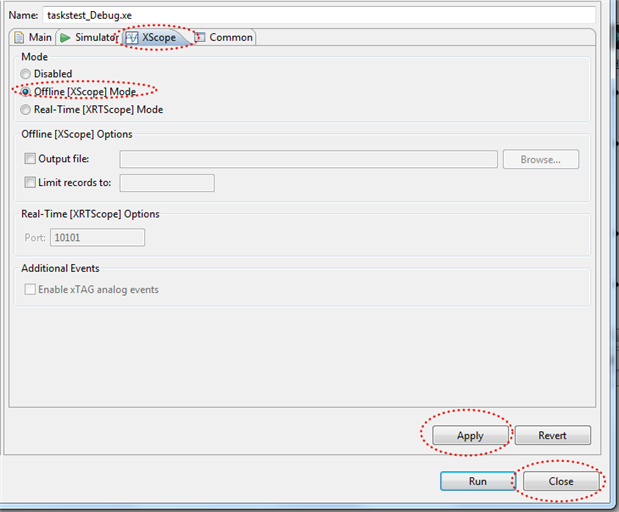Open the Common tab
Screen dimensions: 619x512
[x=225, y=38]
